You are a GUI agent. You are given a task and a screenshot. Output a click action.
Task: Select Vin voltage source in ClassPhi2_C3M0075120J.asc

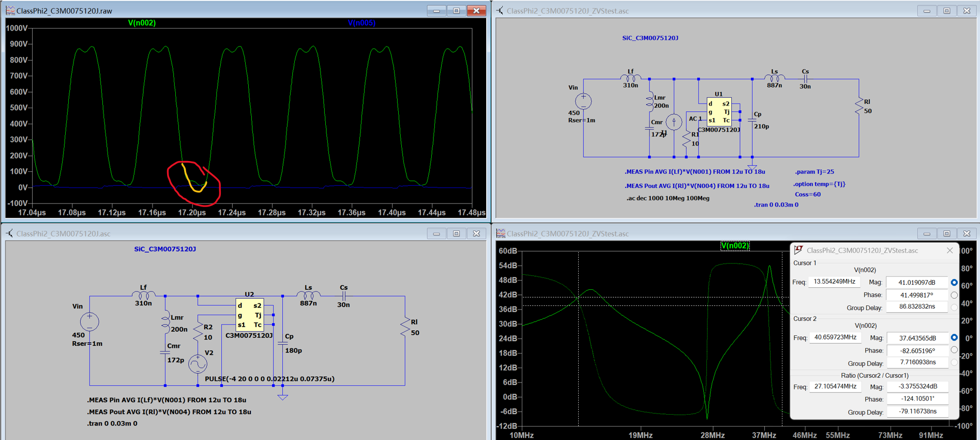(x=89, y=321)
